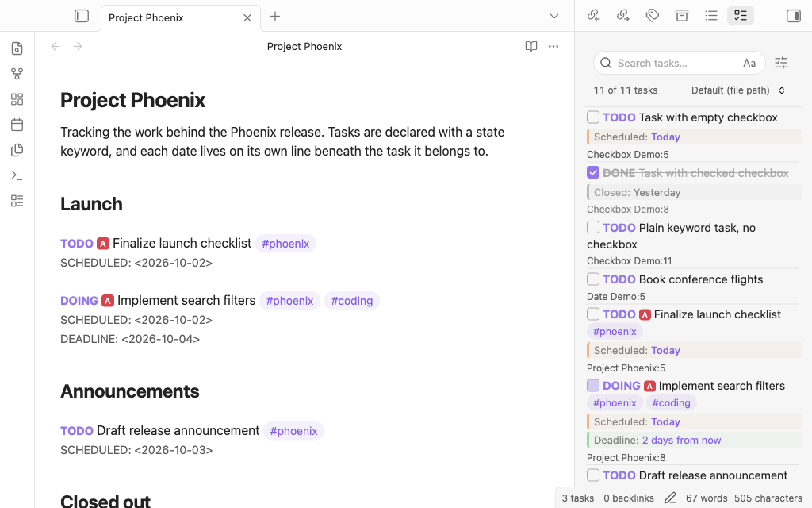Image resolution: width=812 pixels, height=508 pixels.
Task: Open outgoing links panel icon
Action: (623, 16)
